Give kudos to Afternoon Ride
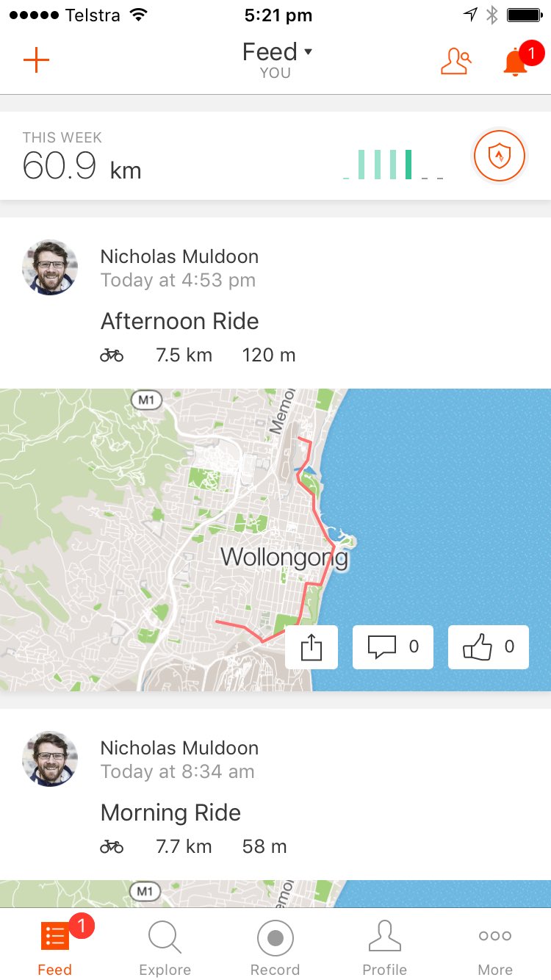 coord(488,647)
